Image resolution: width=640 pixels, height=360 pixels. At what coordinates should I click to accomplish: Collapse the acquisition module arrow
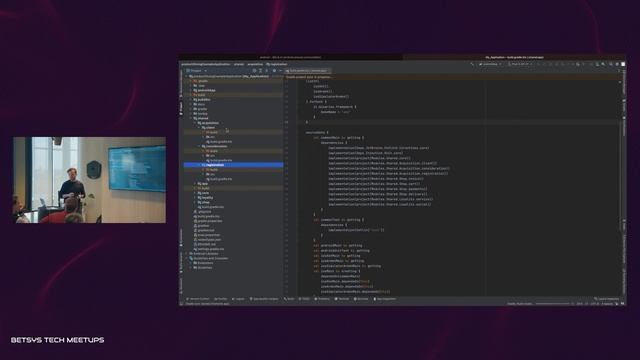(195, 123)
